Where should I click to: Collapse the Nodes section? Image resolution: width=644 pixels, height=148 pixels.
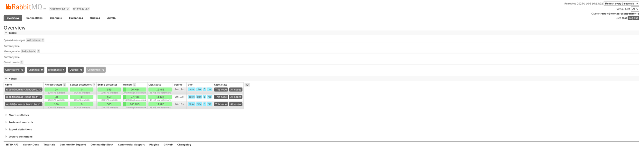pyautogui.click(x=12, y=79)
